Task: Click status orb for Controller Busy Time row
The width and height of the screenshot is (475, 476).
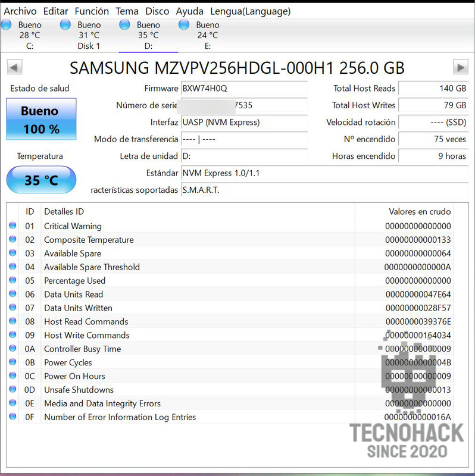Action: tap(12, 348)
